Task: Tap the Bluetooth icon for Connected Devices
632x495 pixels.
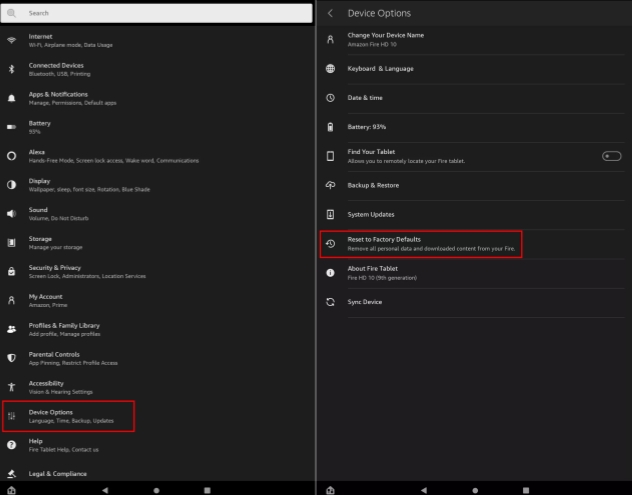Action: 12,69
